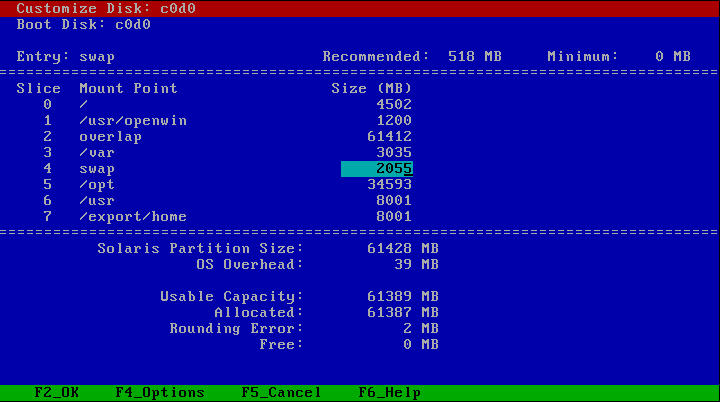Select the /var size value 3035
This screenshot has width=720, height=402.
coord(394,153)
